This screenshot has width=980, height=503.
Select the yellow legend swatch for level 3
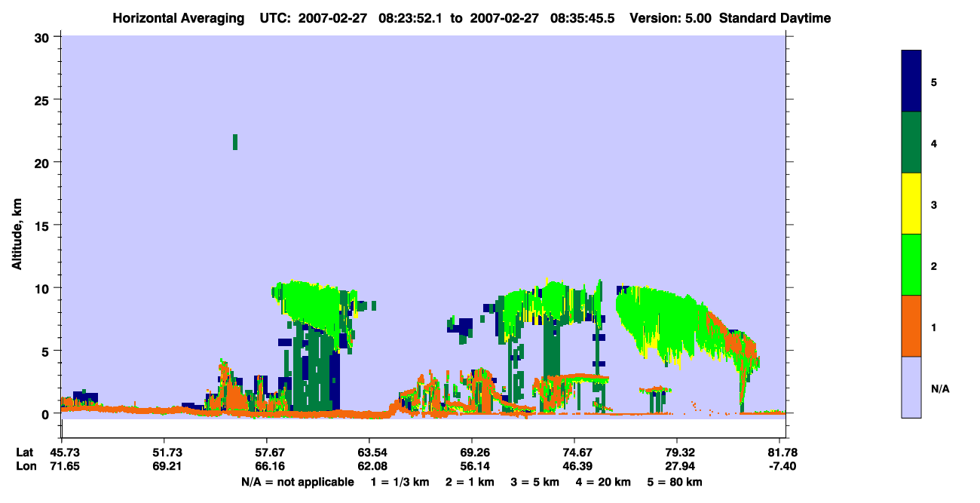click(911, 204)
